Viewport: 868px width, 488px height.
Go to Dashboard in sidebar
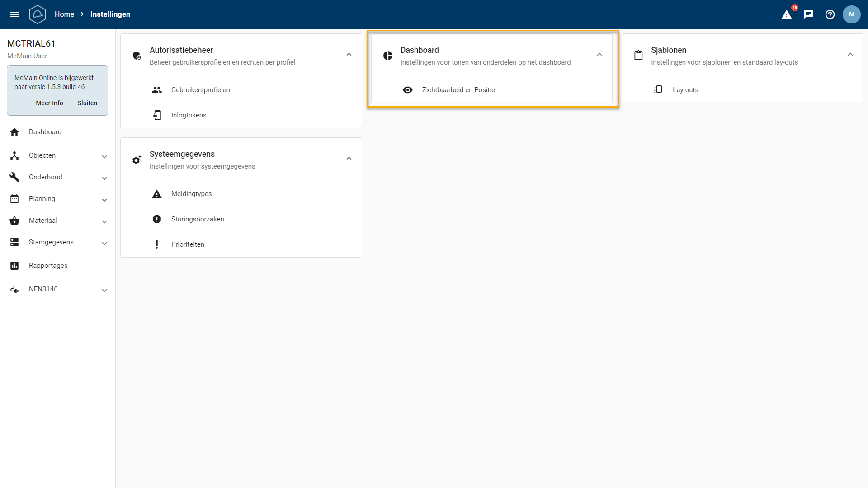pos(45,132)
